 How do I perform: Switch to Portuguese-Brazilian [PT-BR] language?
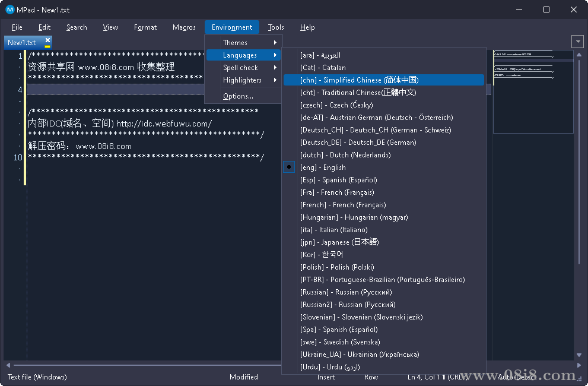pyautogui.click(x=384, y=279)
